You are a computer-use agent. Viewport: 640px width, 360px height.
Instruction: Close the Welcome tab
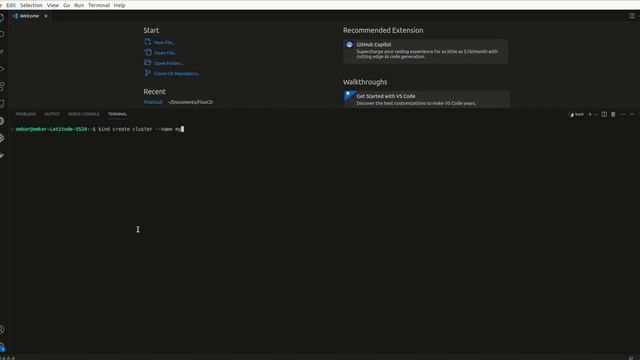[x=46, y=16]
